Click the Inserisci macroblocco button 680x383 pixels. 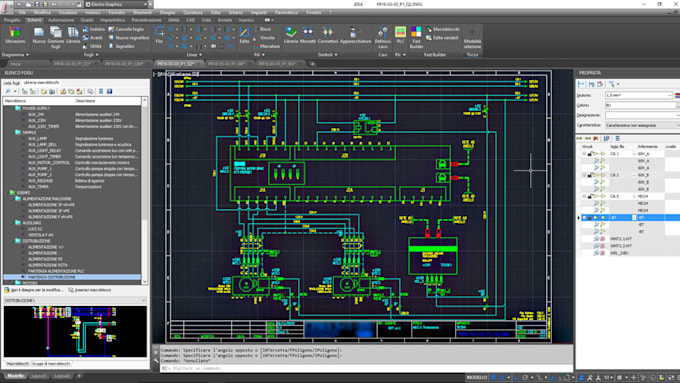[x=90, y=290]
